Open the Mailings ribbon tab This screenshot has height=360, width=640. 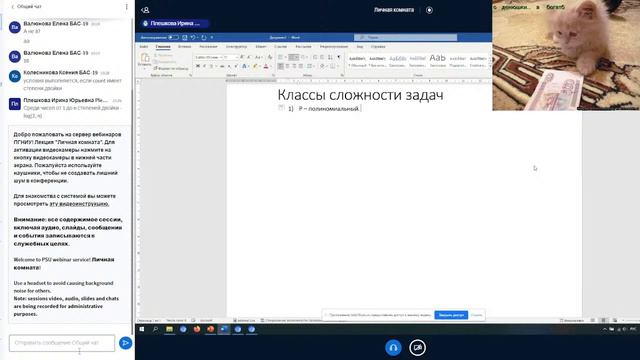303,47
